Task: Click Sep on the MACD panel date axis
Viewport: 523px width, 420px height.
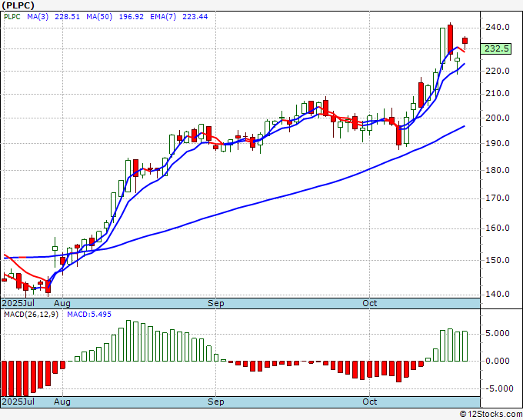Action: 216,402
